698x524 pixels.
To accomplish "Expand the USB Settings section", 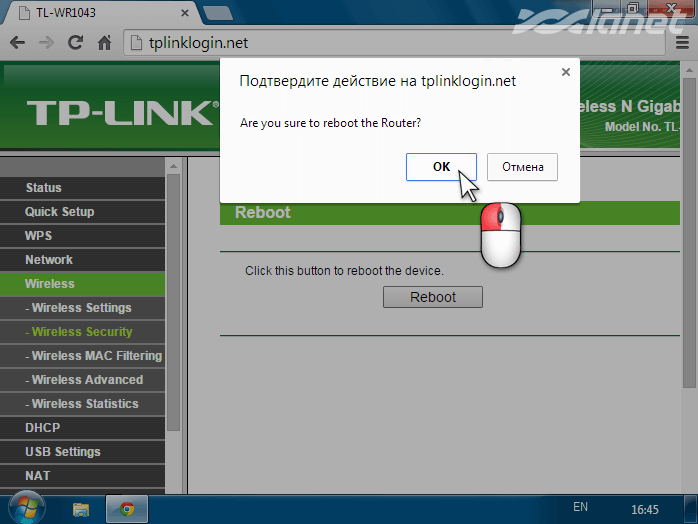I will (63, 452).
